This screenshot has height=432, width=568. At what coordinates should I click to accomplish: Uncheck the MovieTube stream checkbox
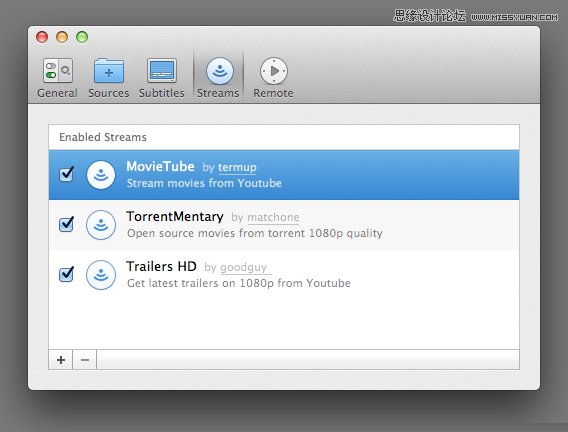(67, 174)
